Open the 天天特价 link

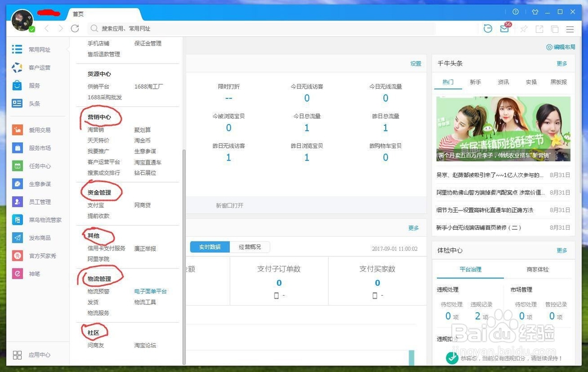tap(98, 140)
